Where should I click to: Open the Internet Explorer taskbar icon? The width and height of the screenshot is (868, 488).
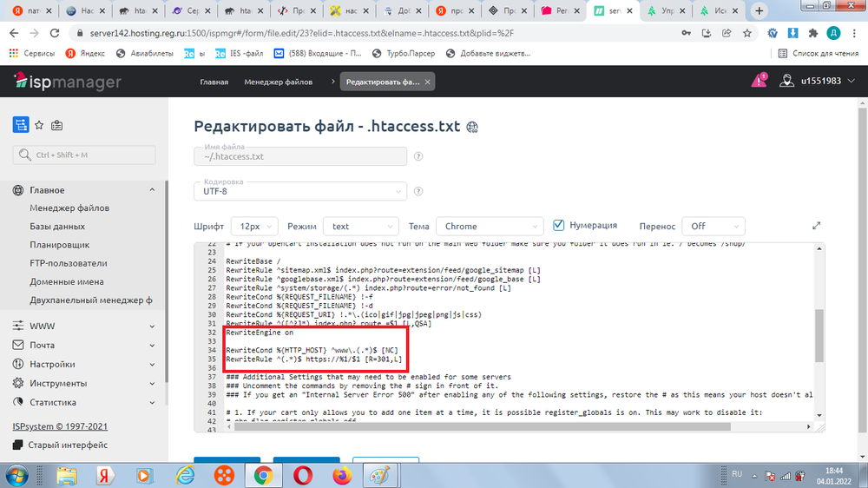point(185,475)
